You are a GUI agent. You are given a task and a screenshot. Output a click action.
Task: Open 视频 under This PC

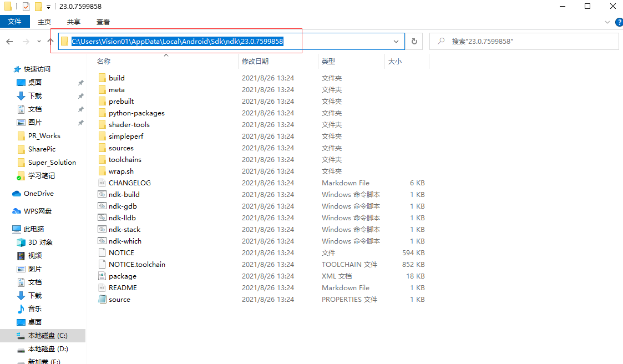pos(34,255)
